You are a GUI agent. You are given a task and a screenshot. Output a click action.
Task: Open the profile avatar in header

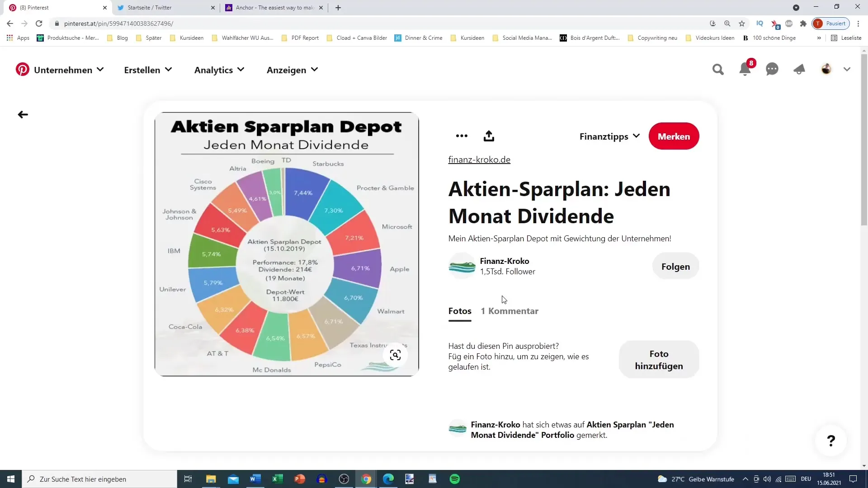826,70
